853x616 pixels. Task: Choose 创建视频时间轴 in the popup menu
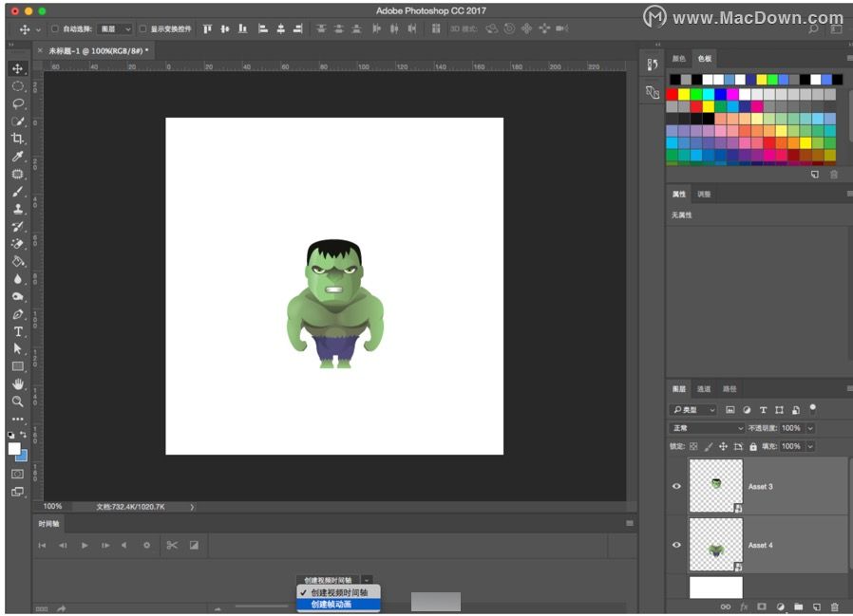click(338, 592)
